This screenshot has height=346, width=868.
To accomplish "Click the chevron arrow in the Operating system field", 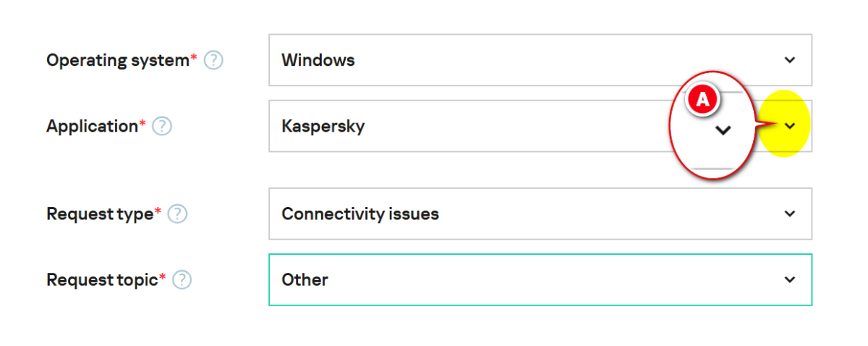I will (x=790, y=60).
